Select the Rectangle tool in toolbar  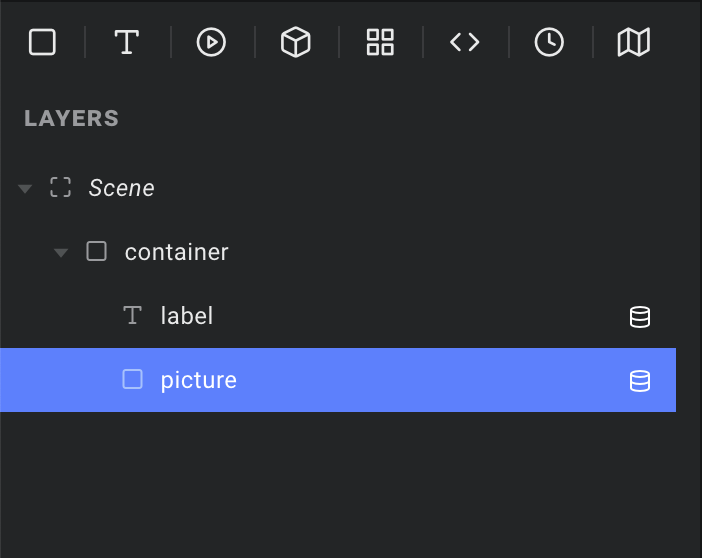point(42,42)
